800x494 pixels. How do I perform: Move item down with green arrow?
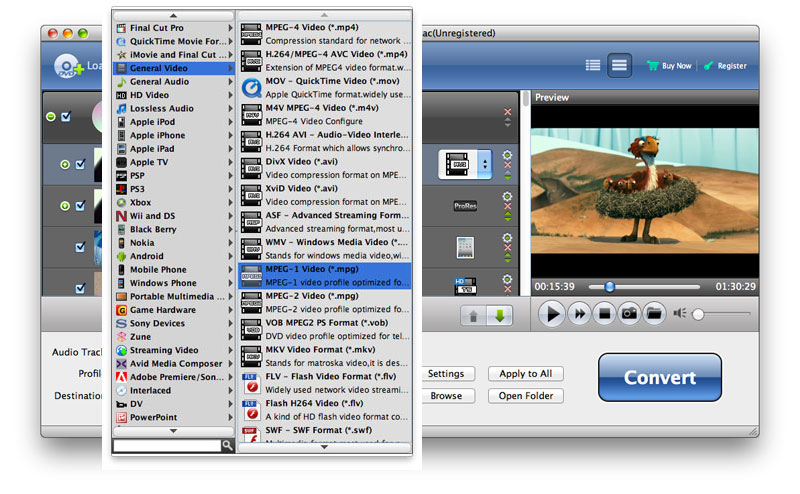tap(499, 316)
